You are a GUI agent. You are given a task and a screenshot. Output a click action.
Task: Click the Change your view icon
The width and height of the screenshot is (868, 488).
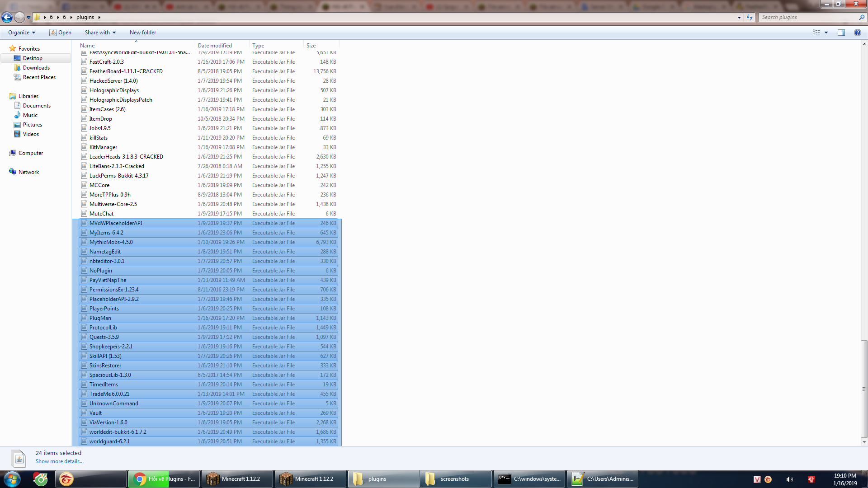point(816,33)
